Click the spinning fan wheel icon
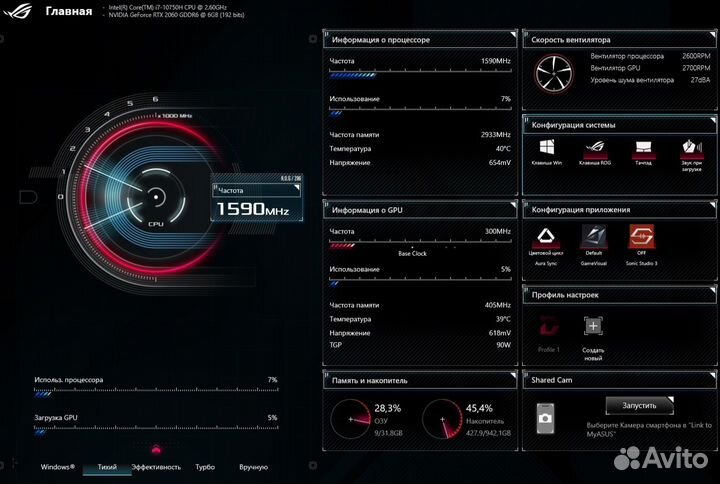 [x=554, y=73]
